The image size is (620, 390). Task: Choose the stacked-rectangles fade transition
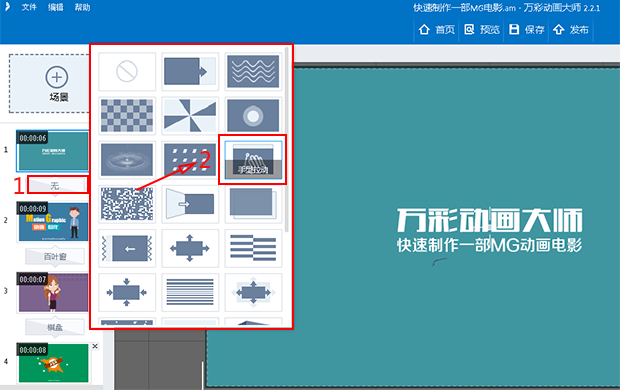pos(253,204)
